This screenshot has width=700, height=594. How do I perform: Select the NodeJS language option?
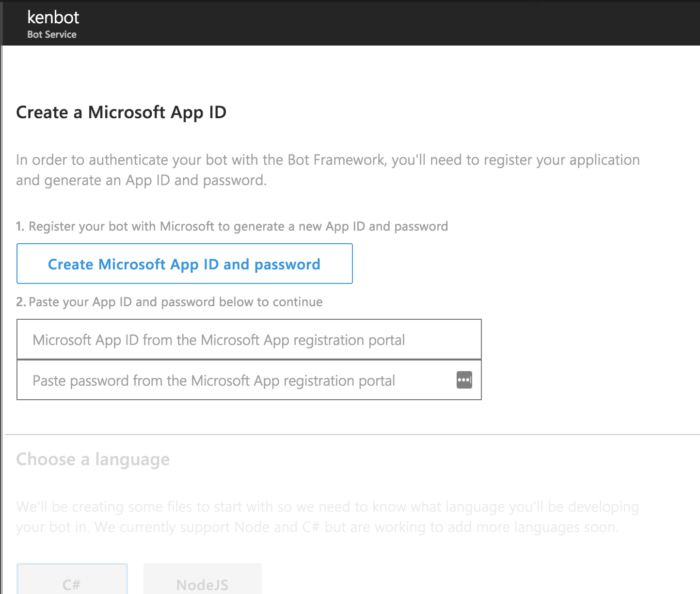(x=203, y=578)
